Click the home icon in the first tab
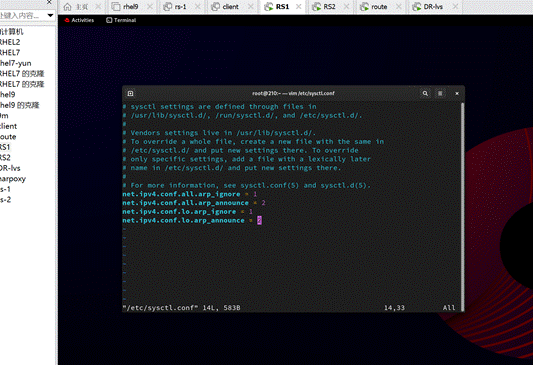This screenshot has height=365, width=533. tap(67, 6)
